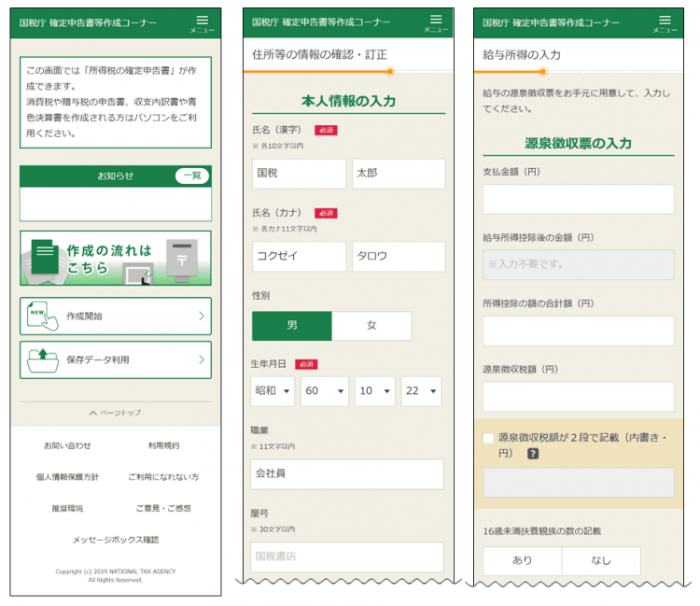Open the menu icon on the 住所等の情報 screen
The height and width of the screenshot is (606, 700).
(x=435, y=22)
